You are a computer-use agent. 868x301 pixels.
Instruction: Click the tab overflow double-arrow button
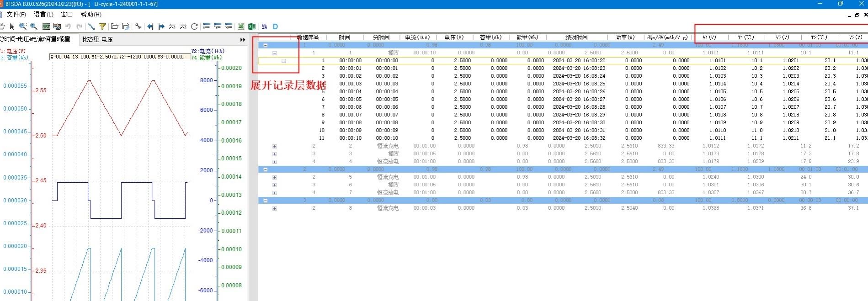click(243, 40)
